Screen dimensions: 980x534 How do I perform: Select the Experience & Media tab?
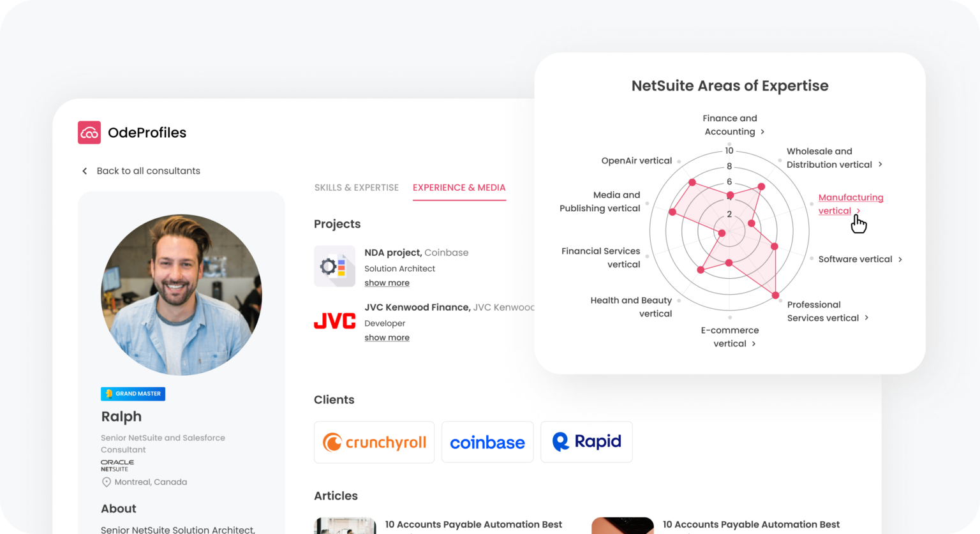(x=459, y=188)
